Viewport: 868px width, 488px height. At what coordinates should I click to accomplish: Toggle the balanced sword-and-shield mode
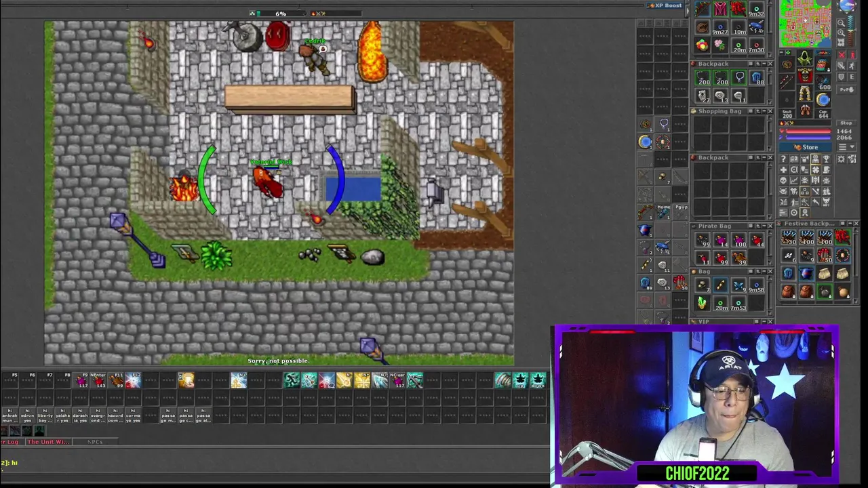[x=842, y=66]
